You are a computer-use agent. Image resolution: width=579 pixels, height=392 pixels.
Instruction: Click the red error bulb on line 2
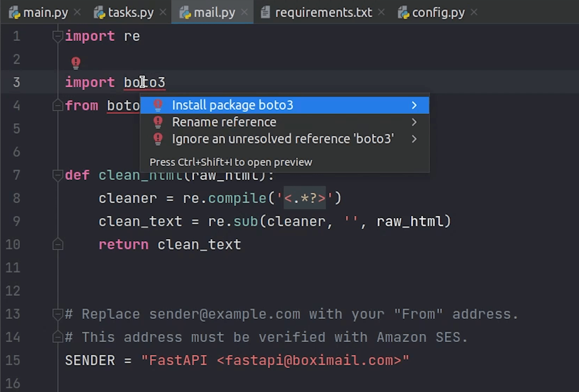(x=76, y=63)
